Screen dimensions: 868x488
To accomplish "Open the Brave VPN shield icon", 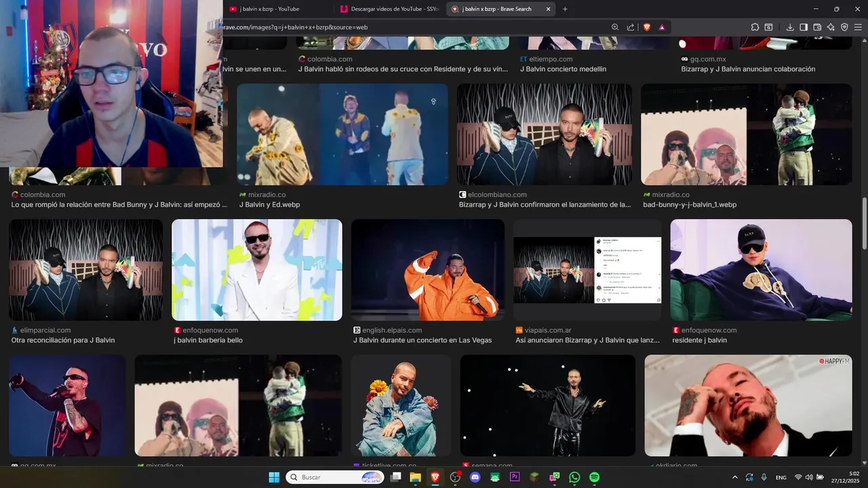I will 844,27.
